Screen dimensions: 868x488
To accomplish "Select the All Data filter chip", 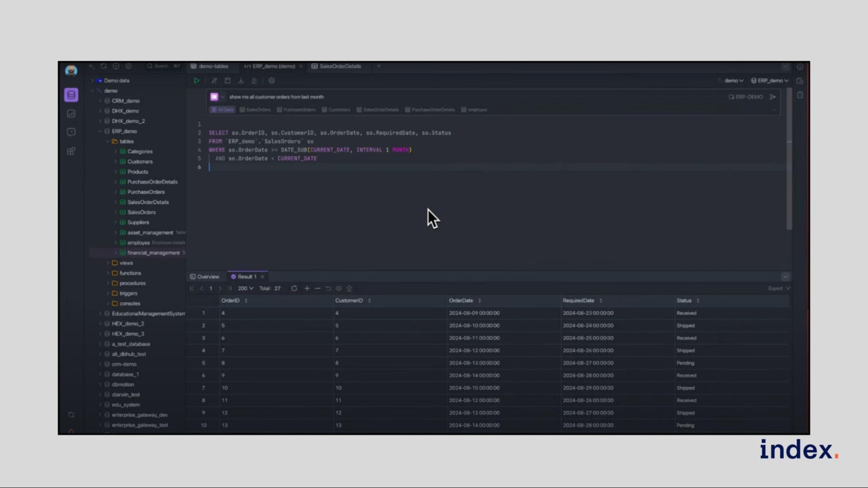I will coord(222,110).
